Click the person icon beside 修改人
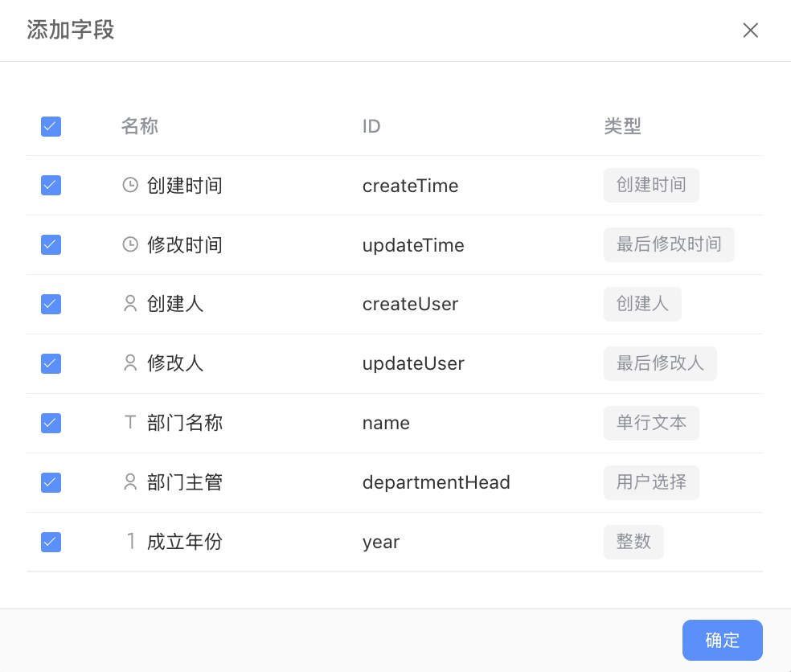The width and height of the screenshot is (791, 672). (130, 363)
